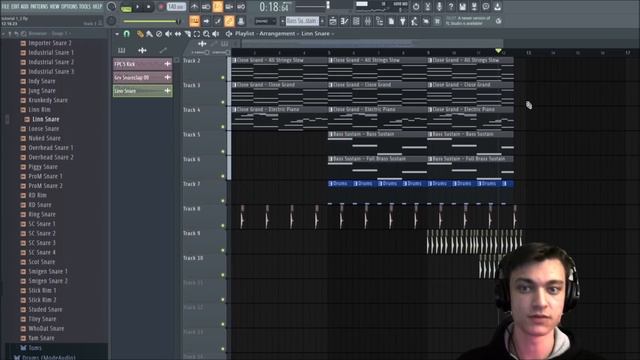Select the Slip tool in Playlist toolbar
This screenshot has width=640, height=360.
tap(178, 34)
